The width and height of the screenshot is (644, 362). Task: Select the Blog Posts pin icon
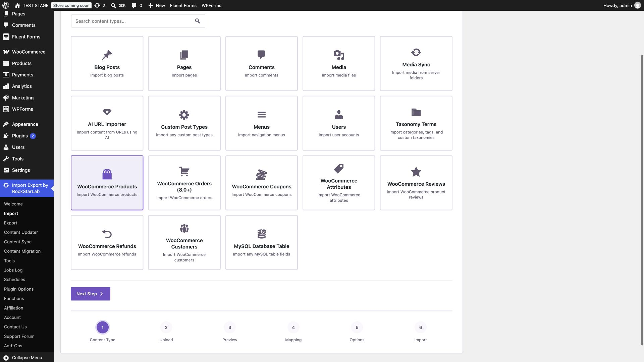tap(107, 55)
